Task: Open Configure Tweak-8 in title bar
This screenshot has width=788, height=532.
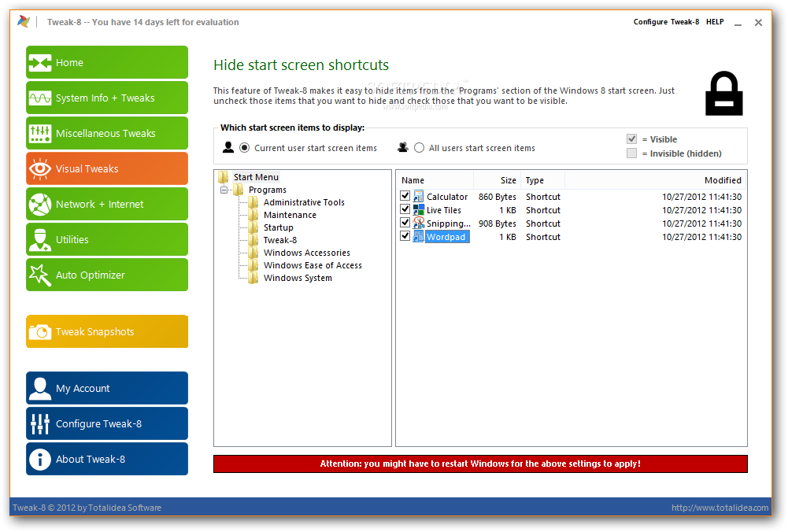Action: coord(666,21)
